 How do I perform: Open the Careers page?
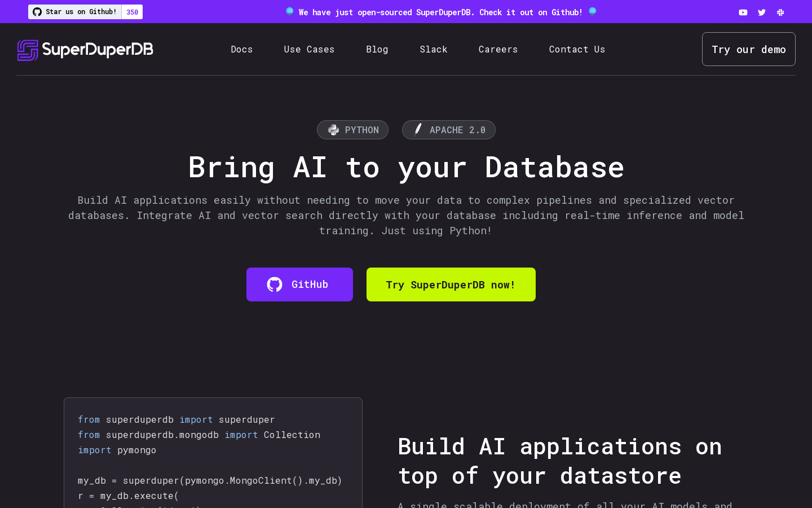(x=498, y=50)
